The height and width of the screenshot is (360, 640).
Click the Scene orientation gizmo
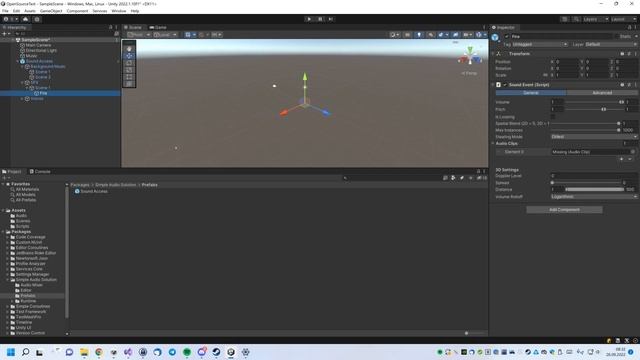tap(470, 57)
